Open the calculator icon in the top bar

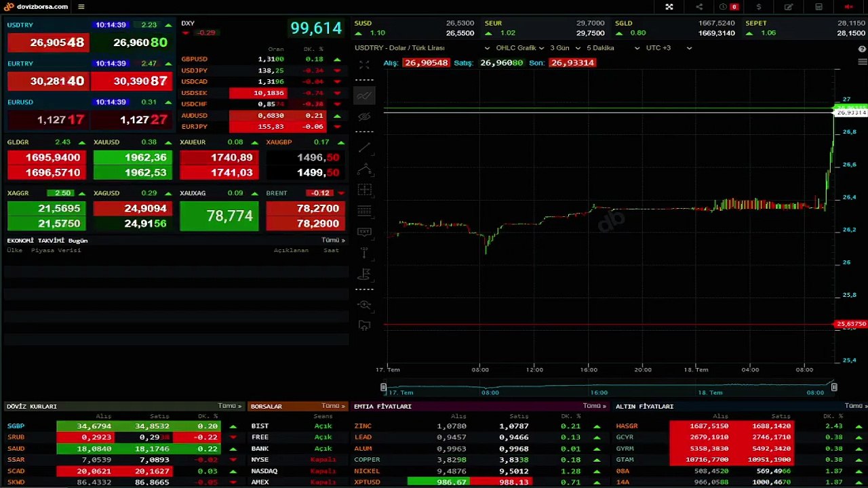818,7
